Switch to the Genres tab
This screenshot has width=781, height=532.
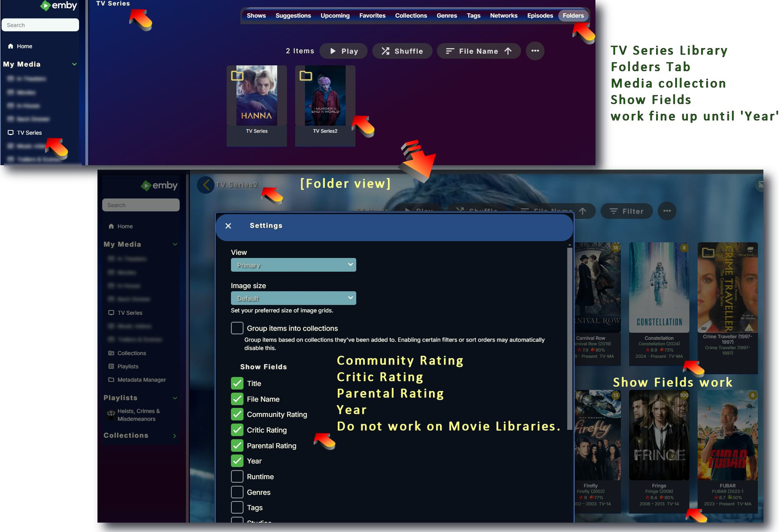447,16
